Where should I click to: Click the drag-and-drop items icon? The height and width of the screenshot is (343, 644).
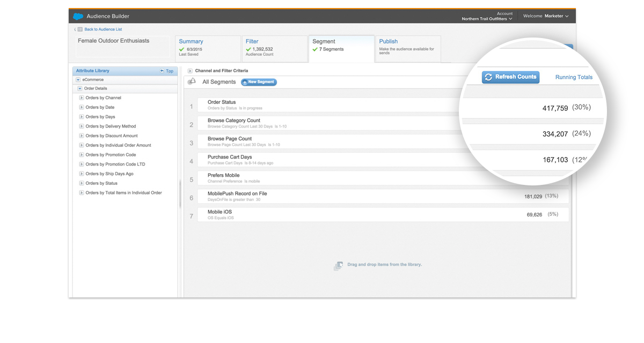pyautogui.click(x=338, y=266)
